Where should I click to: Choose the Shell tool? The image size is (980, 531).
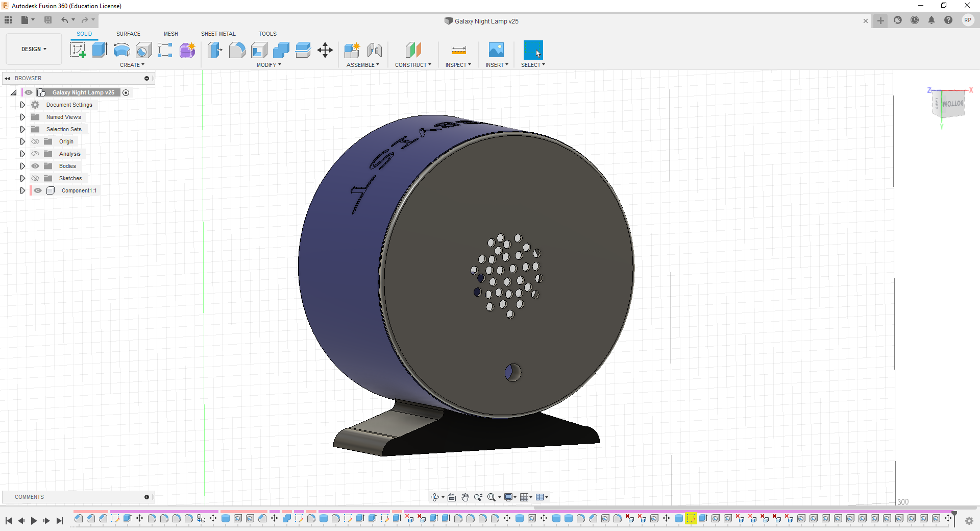click(259, 50)
